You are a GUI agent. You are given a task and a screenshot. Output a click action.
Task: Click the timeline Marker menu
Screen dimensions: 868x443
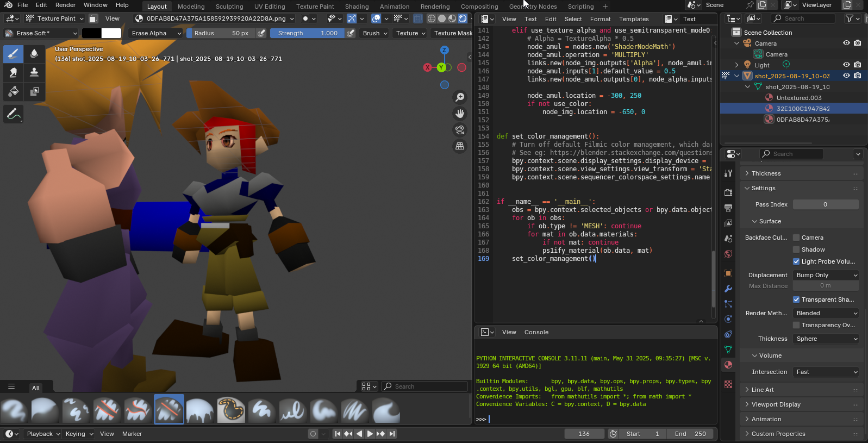coord(132,434)
